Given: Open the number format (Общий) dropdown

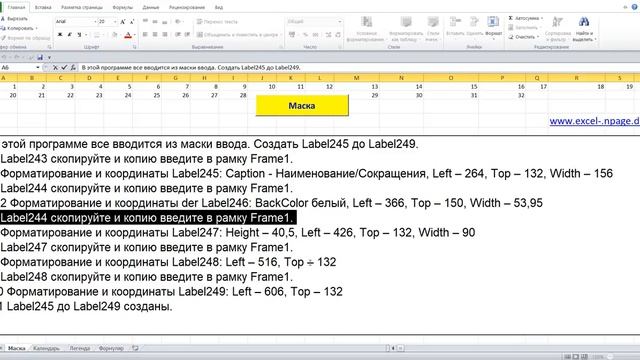Looking at the screenshot, I should [340, 22].
